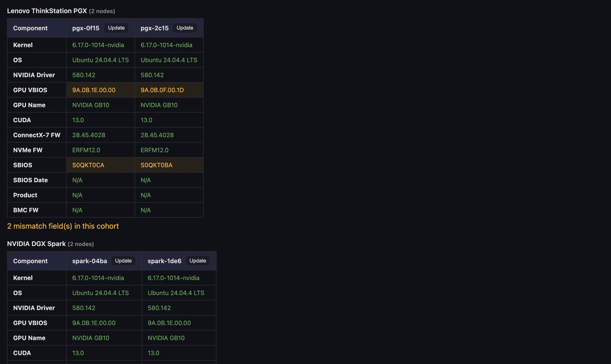Screen dimensions: 611x364
Task: Click the BMC FW row label
Action: click(26, 210)
